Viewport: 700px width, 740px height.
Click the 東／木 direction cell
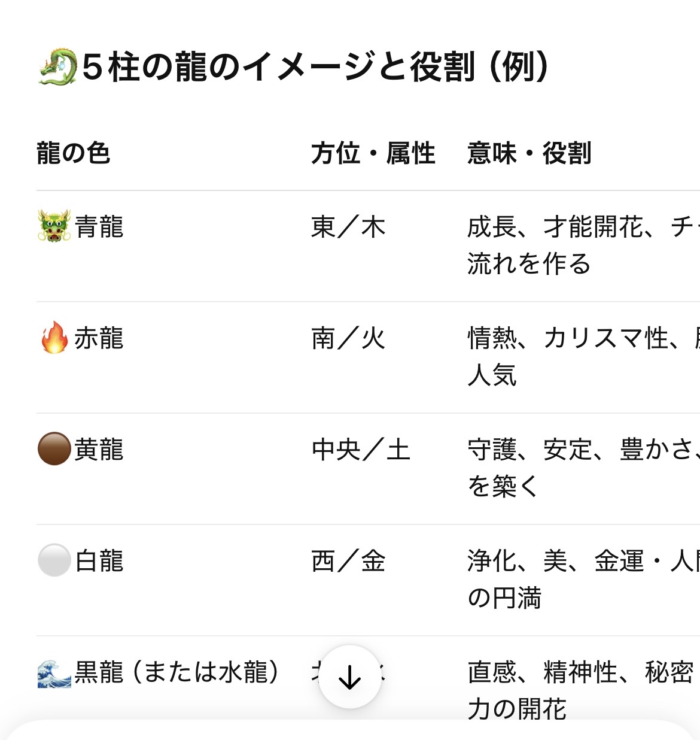pyautogui.click(x=348, y=227)
